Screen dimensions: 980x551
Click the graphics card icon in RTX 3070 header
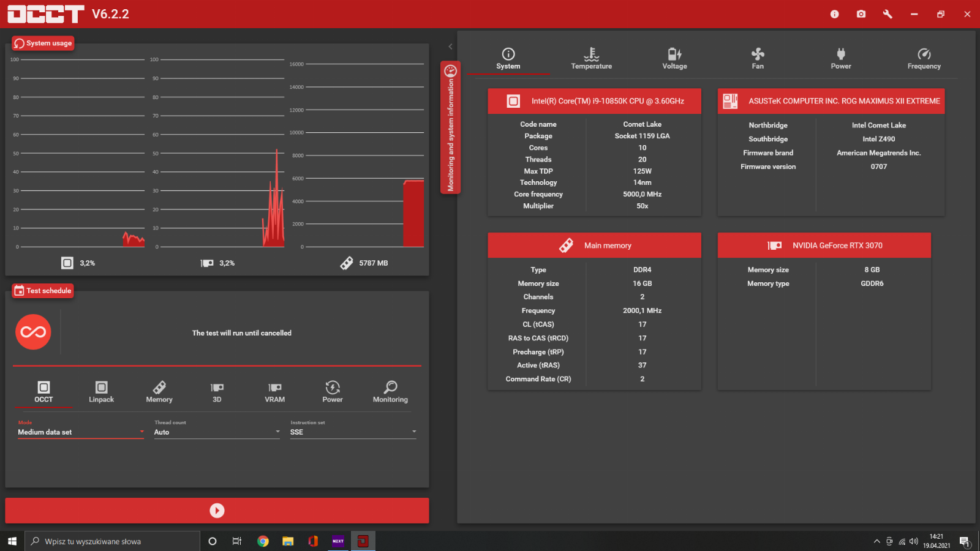(775, 246)
